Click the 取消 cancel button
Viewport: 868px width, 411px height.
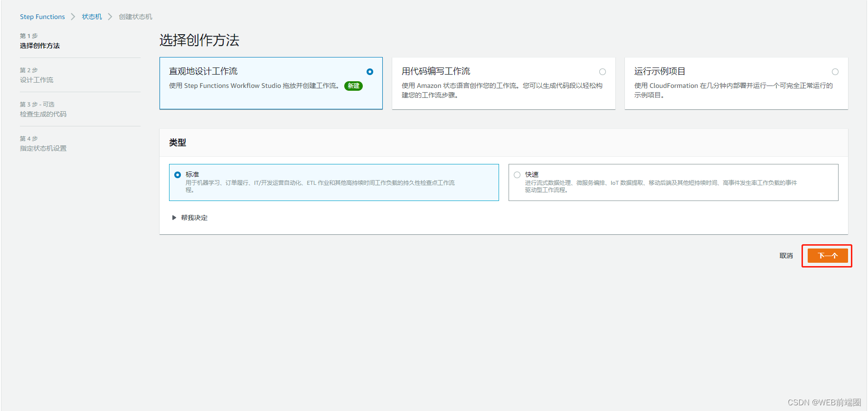tap(786, 256)
